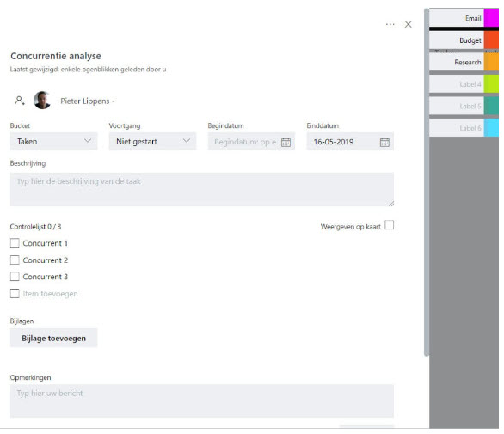Viewport: 504px width, 434px height.
Task: Enable Weergeven op kaart checkbox
Action: pyautogui.click(x=390, y=225)
